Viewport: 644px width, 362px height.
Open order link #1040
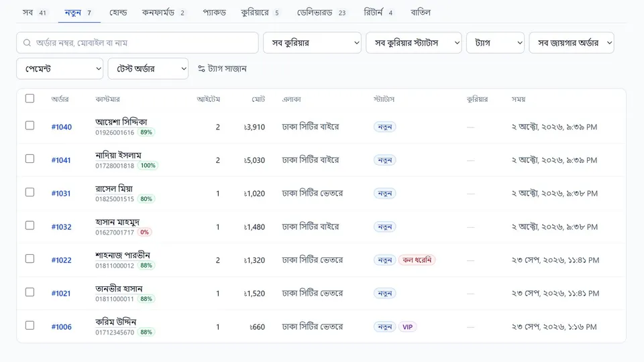[x=62, y=127]
